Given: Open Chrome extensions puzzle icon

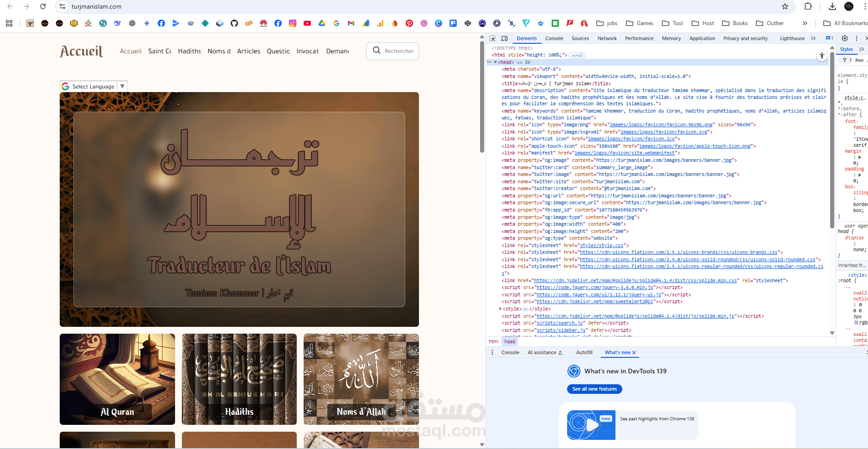Looking at the screenshot, I should 808,6.
